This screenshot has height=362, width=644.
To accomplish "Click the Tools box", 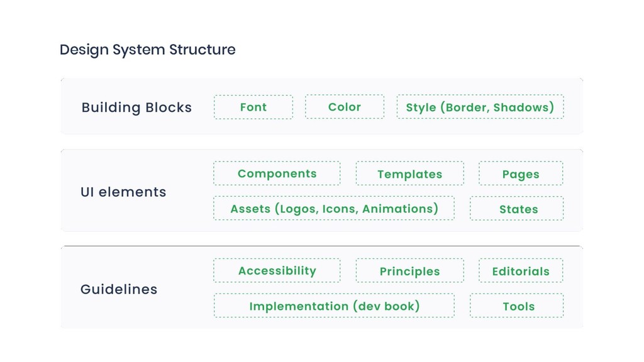I will tap(516, 307).
